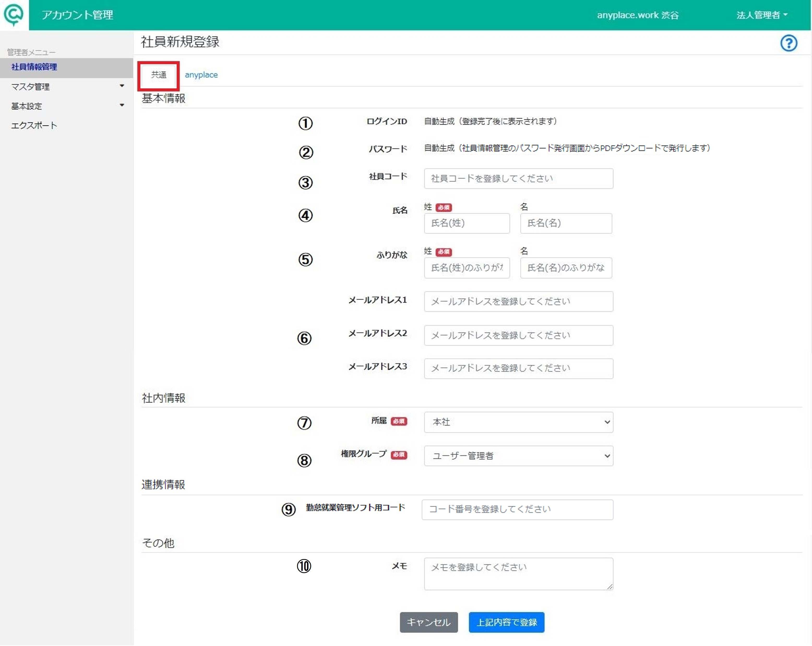Click the 勤怠就業管理ソフト用コード input field
Screen dimensions: 812x646
pyautogui.click(x=517, y=510)
